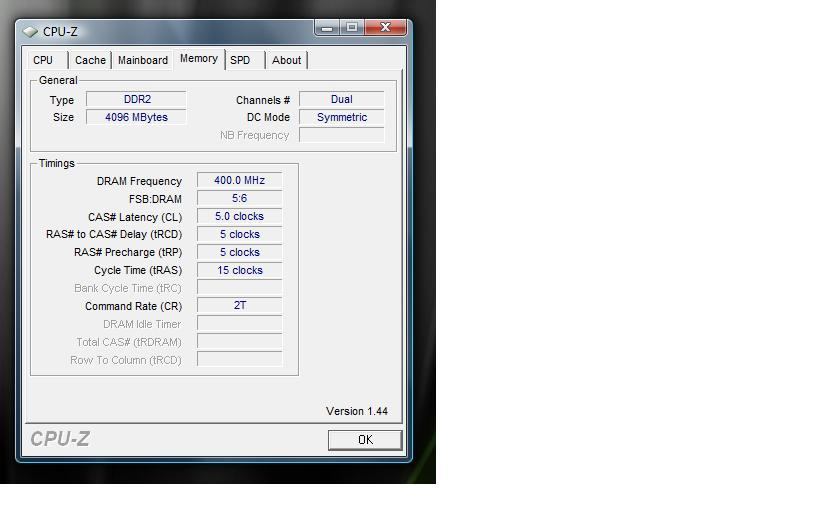Click the FSB:DRAM ratio value 5:6

239,198
